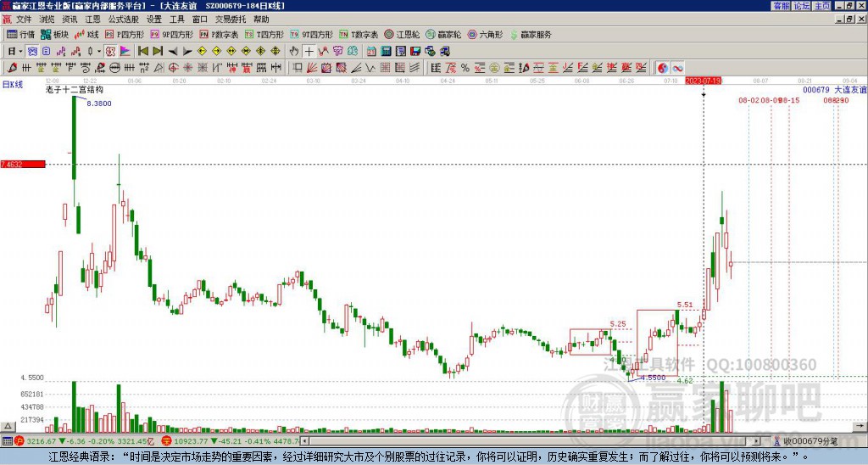Toggle the crosshair cursor tool

point(309,52)
